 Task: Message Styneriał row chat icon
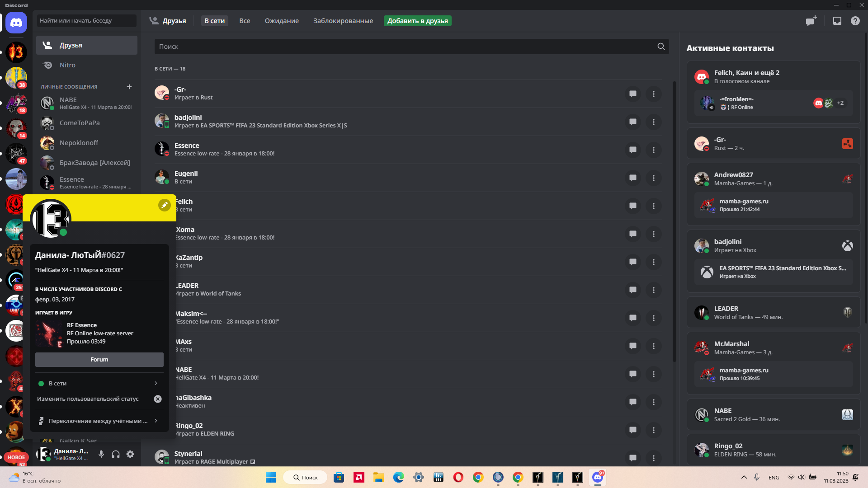click(633, 458)
